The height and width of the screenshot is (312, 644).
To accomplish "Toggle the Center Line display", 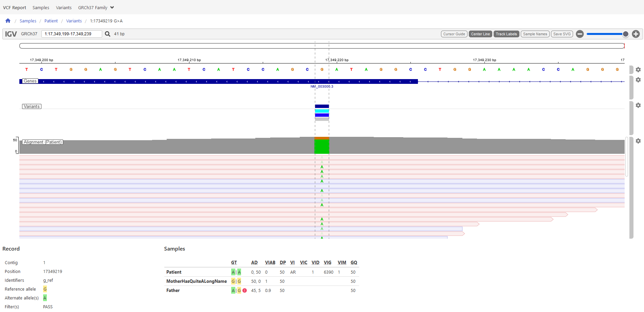I will click(x=480, y=34).
